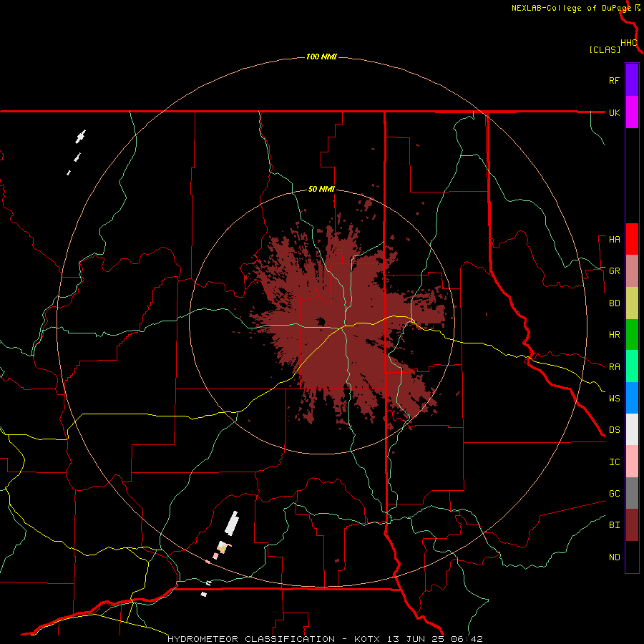Click the GC gray legend swatch
The width and height of the screenshot is (644, 644).
632,493
